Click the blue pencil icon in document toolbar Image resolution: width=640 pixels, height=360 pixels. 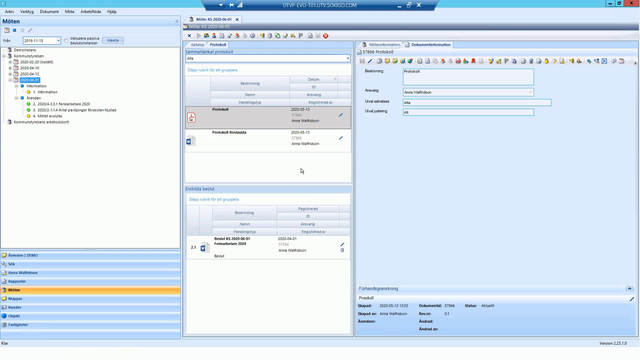(370, 61)
